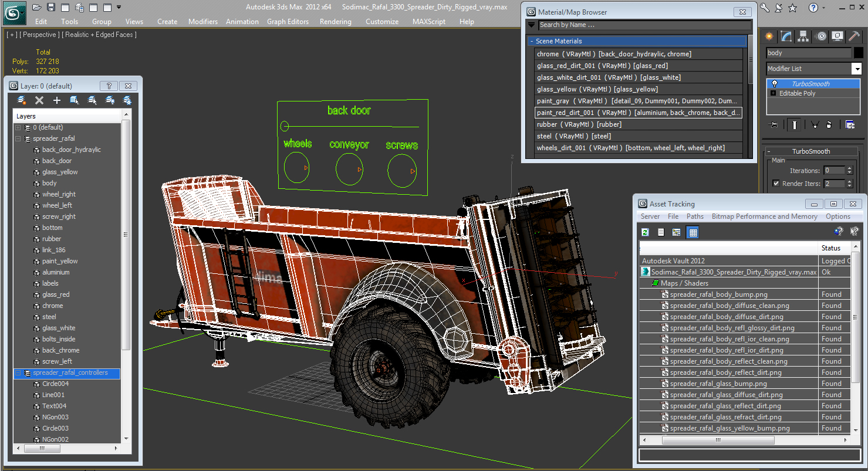Toggle Show End Result icon
868x471 pixels.
coord(794,124)
